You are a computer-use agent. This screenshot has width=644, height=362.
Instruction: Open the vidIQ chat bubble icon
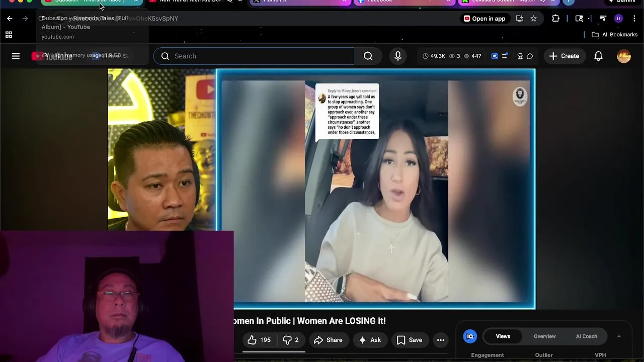[x=530, y=56]
